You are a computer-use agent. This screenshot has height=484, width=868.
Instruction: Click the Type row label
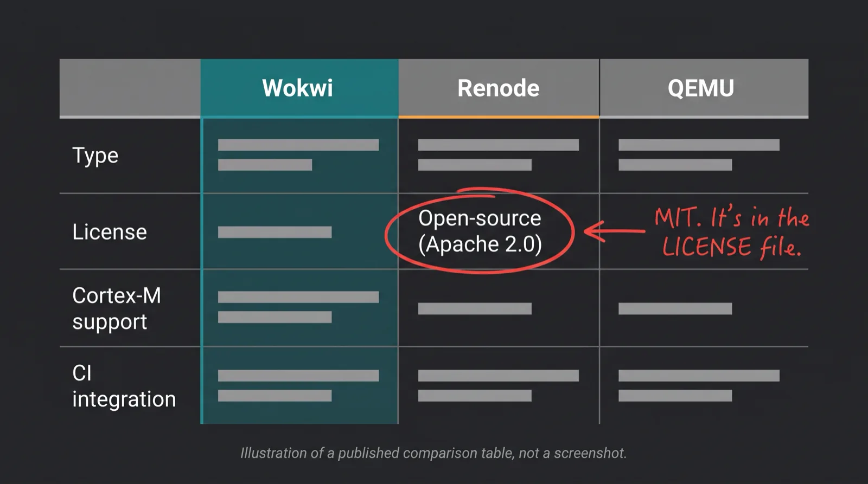(x=95, y=156)
